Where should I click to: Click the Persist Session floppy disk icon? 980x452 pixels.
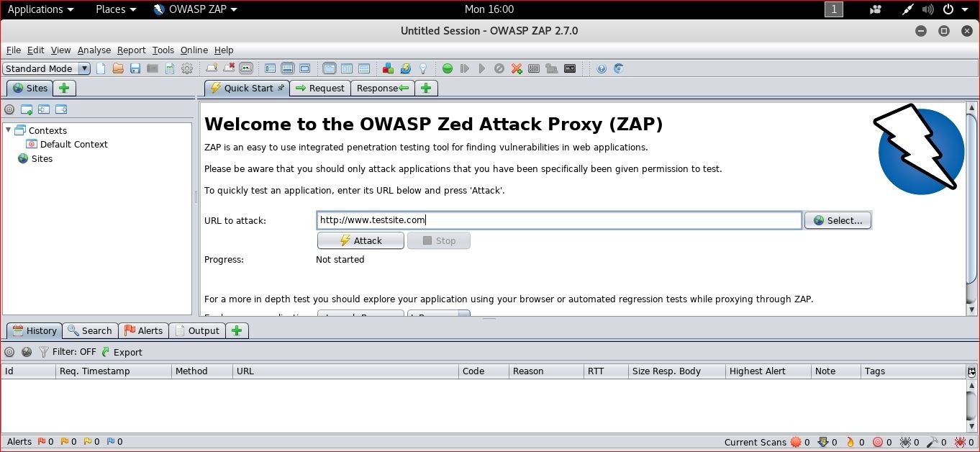point(135,68)
